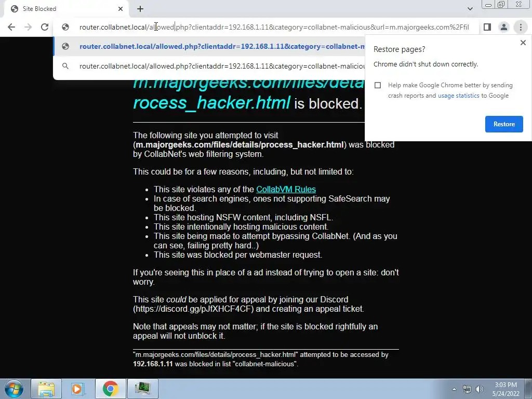Open the usage statistics link
The image size is (532, 399).
pyautogui.click(x=458, y=96)
